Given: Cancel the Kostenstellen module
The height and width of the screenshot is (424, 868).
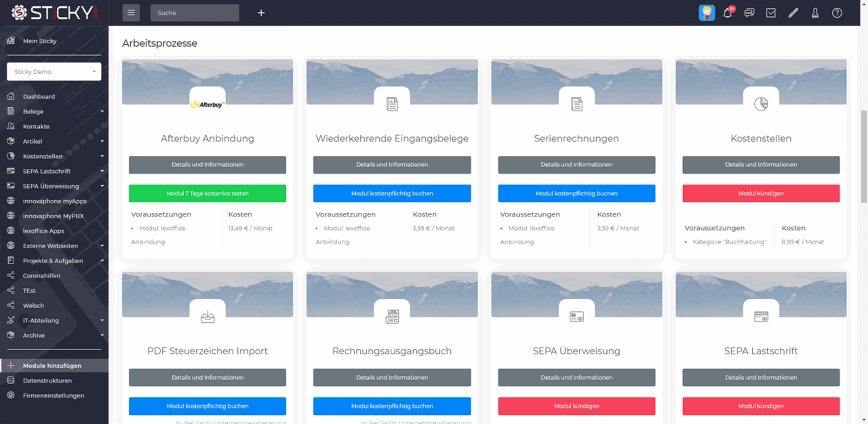Looking at the screenshot, I should coord(760,193).
